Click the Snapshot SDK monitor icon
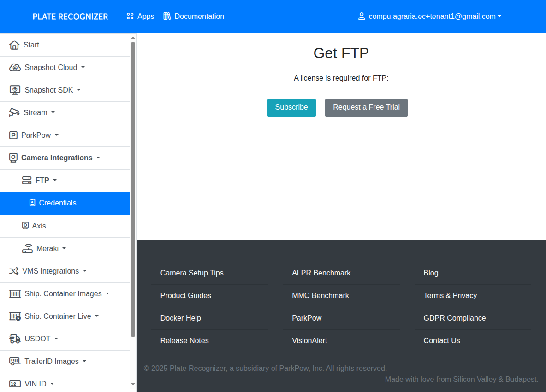The width and height of the screenshot is (546, 392). click(15, 90)
